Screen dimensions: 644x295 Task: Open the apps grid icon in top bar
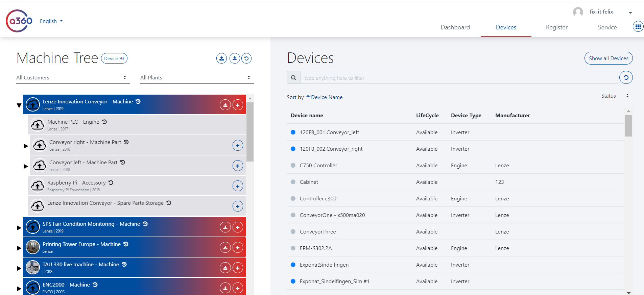pyautogui.click(x=638, y=26)
